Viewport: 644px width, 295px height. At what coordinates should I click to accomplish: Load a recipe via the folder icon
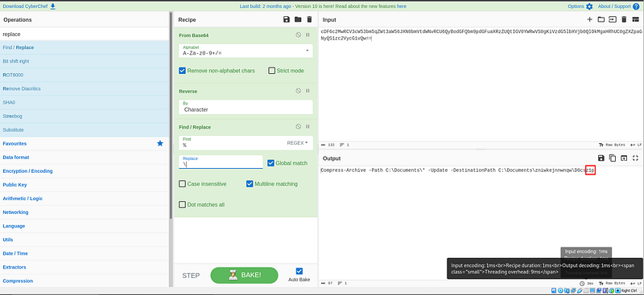[298, 20]
